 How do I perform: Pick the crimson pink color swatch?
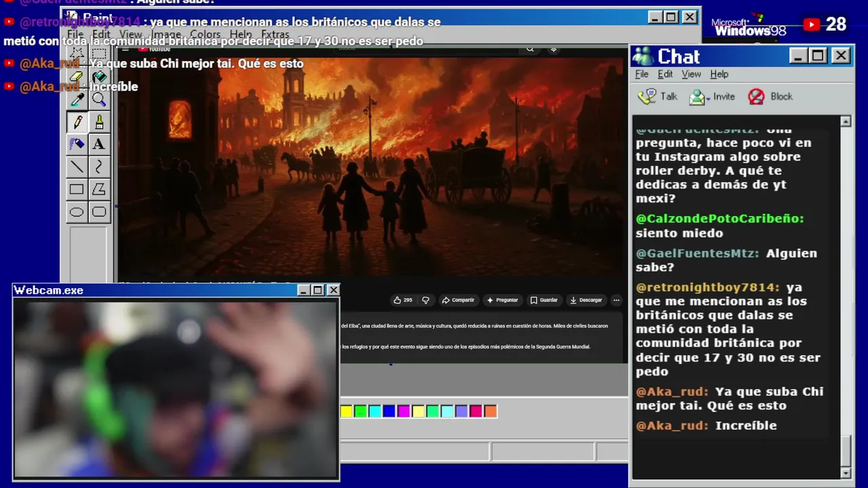tap(476, 411)
